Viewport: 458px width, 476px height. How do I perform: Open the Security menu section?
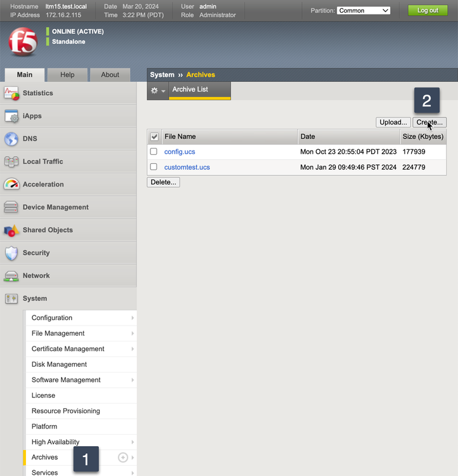tap(69, 253)
